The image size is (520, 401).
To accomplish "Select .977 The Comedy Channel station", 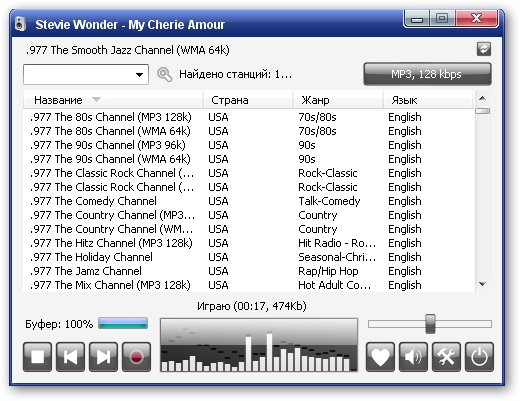I will click(x=249, y=201).
